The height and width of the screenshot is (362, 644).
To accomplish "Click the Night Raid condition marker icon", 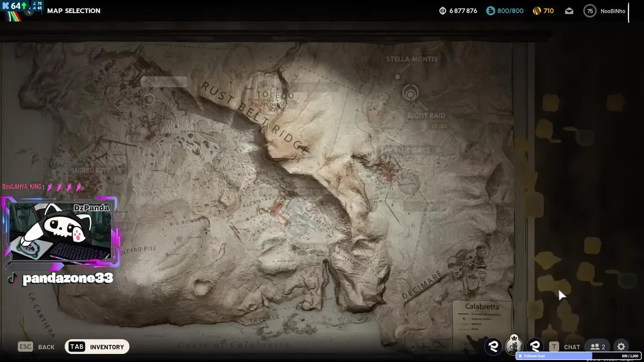I will tap(411, 94).
